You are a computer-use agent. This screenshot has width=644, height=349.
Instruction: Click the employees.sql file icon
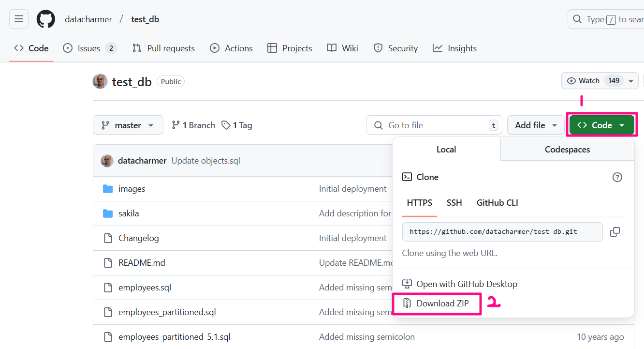[108, 288]
